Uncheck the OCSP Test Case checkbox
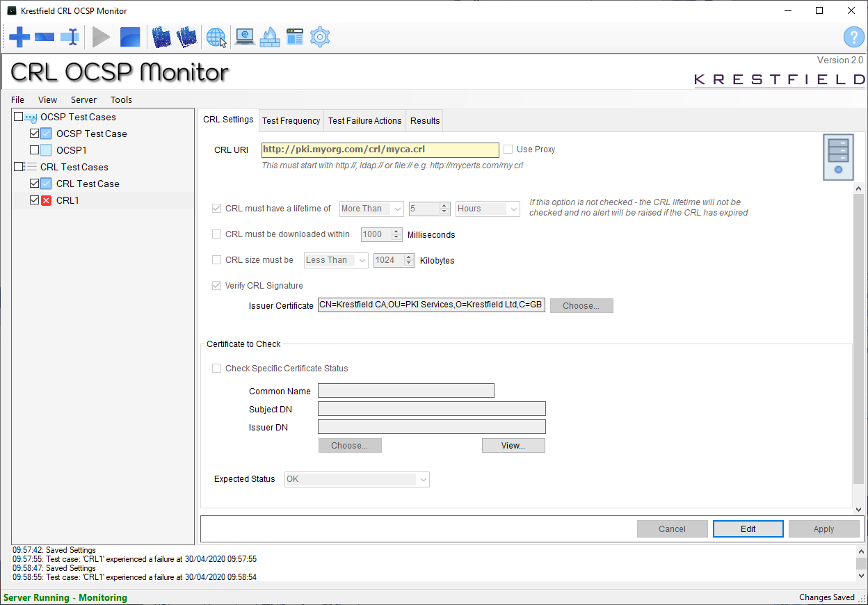Screen dimensions: 868x605 pyautogui.click(x=34, y=134)
